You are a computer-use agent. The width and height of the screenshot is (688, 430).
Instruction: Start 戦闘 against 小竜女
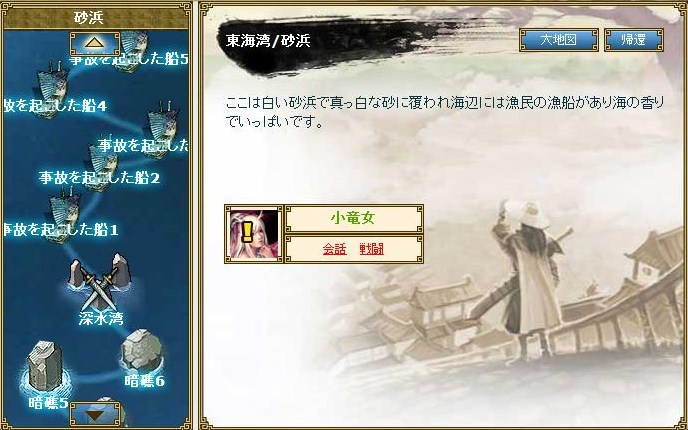click(371, 249)
